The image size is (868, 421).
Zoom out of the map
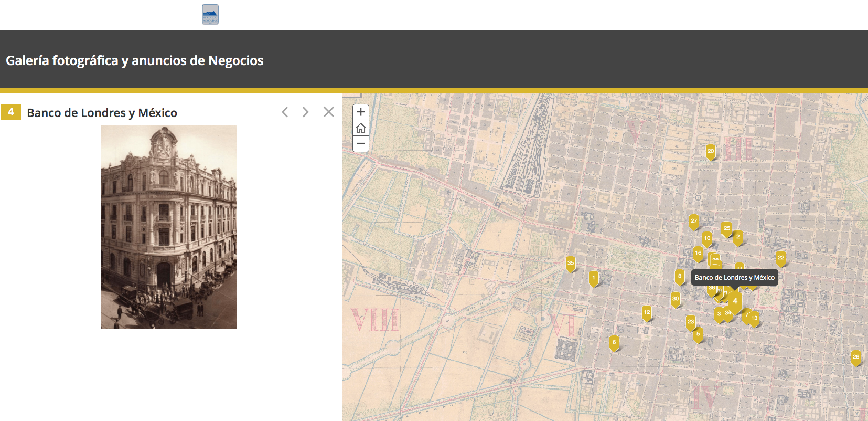(361, 144)
